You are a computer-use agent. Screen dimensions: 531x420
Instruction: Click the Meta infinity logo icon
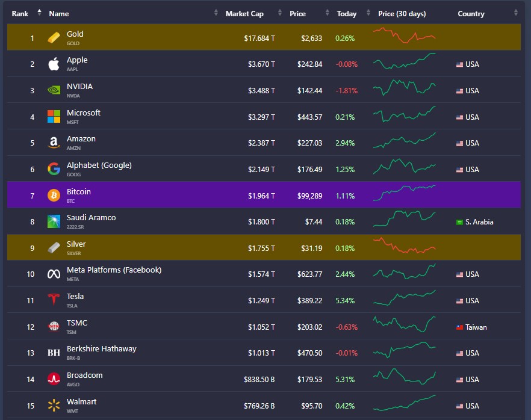click(54, 274)
